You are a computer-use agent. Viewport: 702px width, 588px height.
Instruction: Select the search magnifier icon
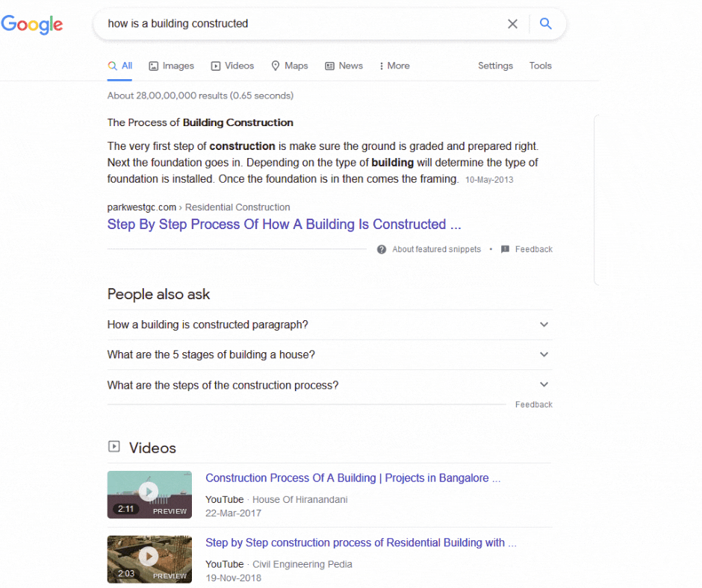[545, 23]
